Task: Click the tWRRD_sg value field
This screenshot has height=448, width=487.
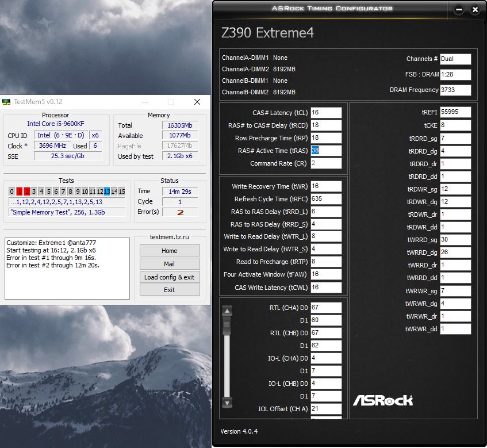Action: pyautogui.click(x=455, y=240)
